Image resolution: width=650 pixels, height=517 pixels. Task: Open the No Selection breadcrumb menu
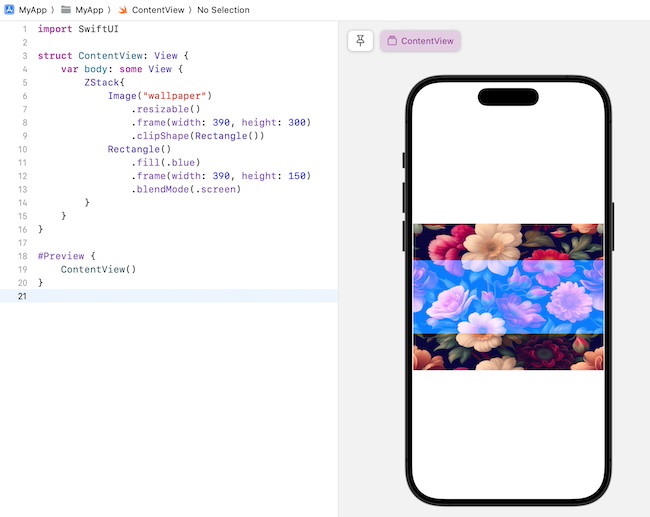pyautogui.click(x=223, y=10)
